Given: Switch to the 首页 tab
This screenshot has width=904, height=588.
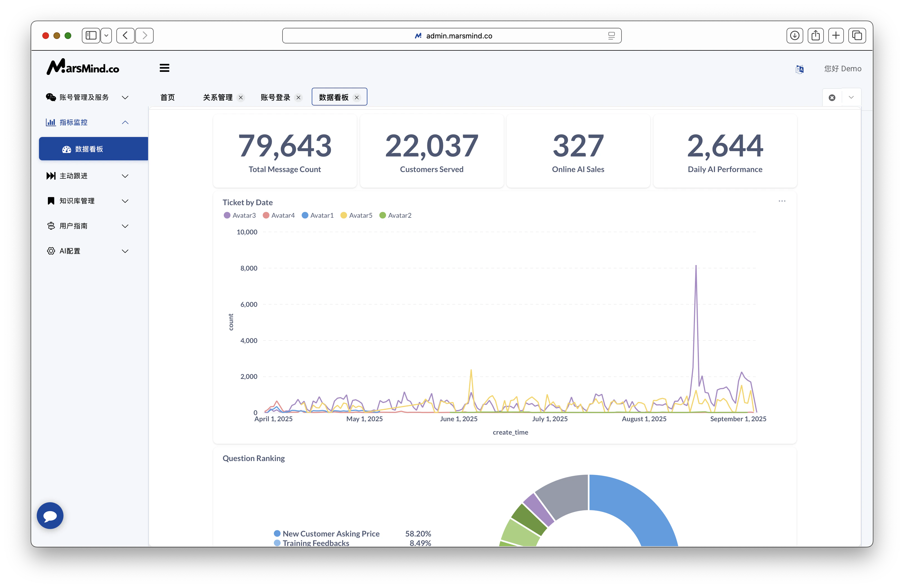Looking at the screenshot, I should 168,98.
